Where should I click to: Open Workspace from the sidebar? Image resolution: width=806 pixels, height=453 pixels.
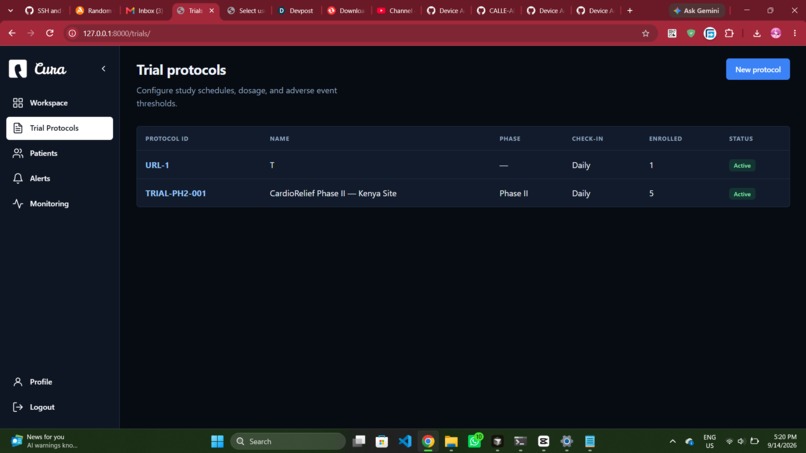[60, 103]
